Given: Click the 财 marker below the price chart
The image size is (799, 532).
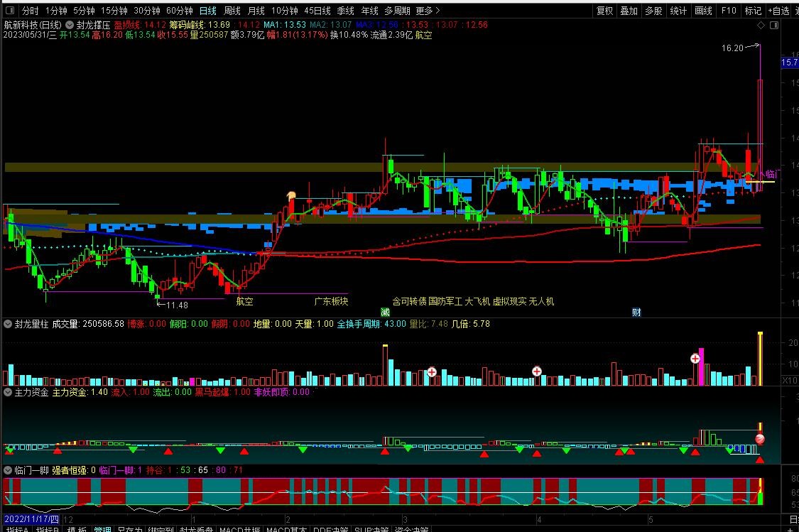Looking at the screenshot, I should click(x=636, y=312).
